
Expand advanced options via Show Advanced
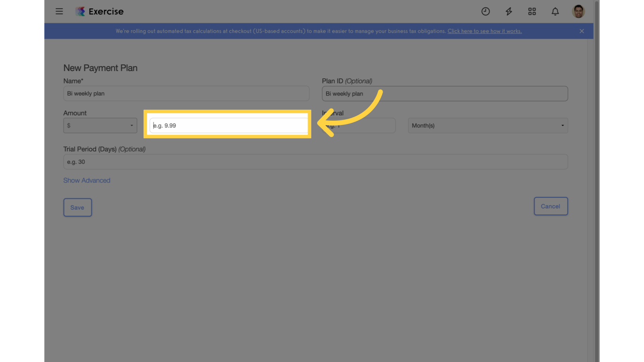(x=87, y=180)
